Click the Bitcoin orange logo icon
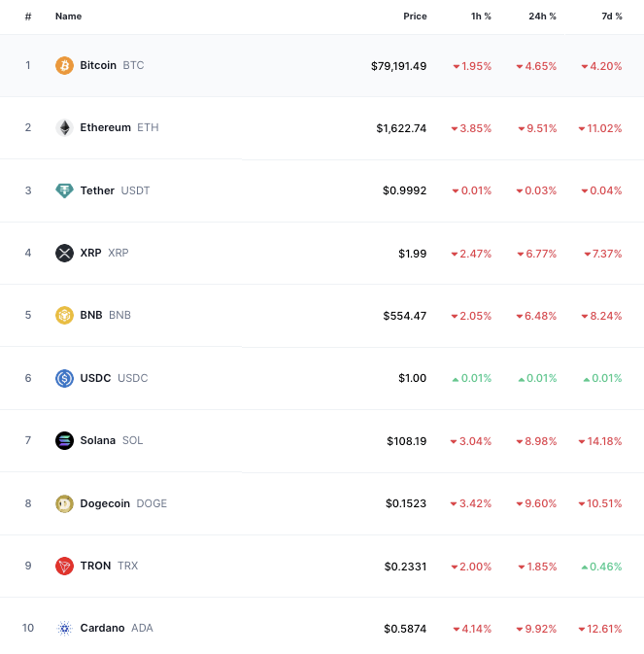 tap(64, 65)
